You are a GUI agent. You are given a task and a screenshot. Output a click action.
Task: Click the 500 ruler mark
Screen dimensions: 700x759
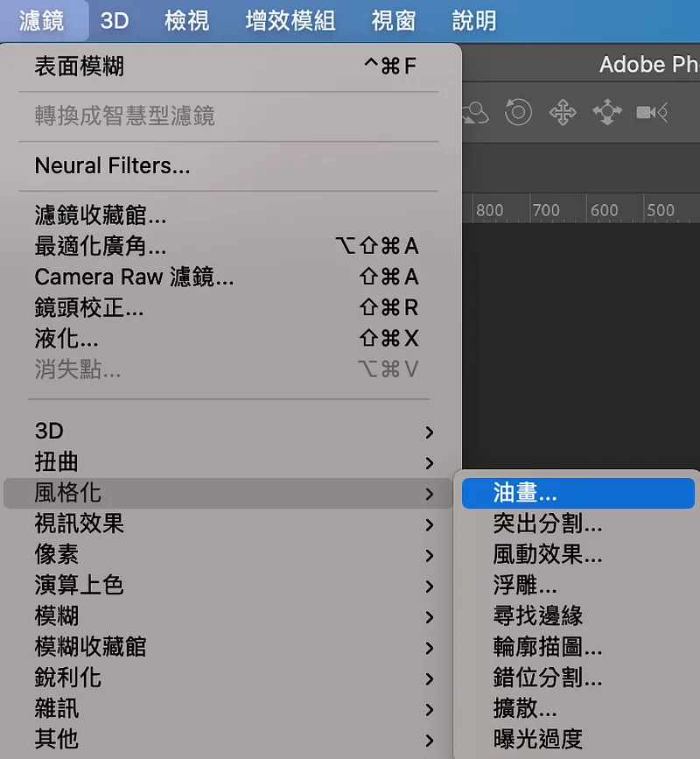[x=661, y=211]
